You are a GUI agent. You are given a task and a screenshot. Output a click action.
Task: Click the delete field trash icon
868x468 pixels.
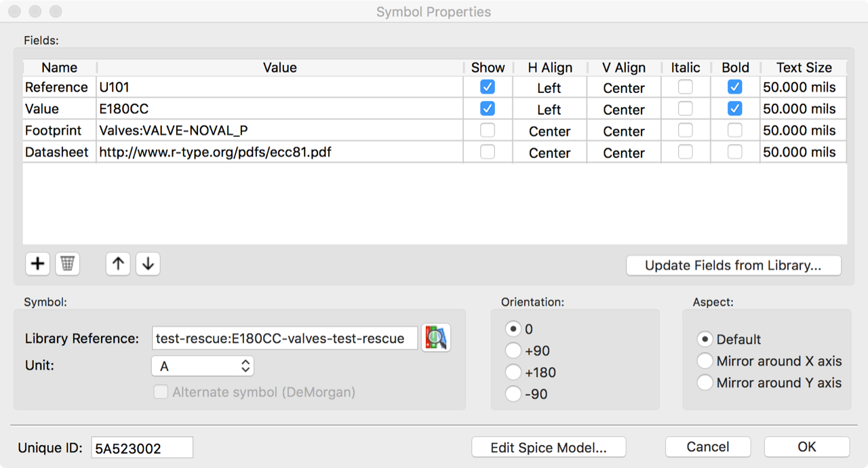67,264
